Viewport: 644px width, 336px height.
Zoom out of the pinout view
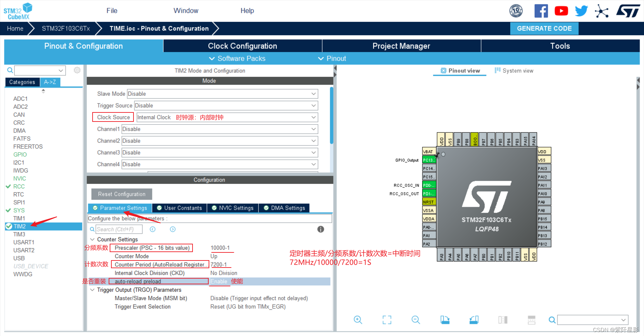point(416,320)
